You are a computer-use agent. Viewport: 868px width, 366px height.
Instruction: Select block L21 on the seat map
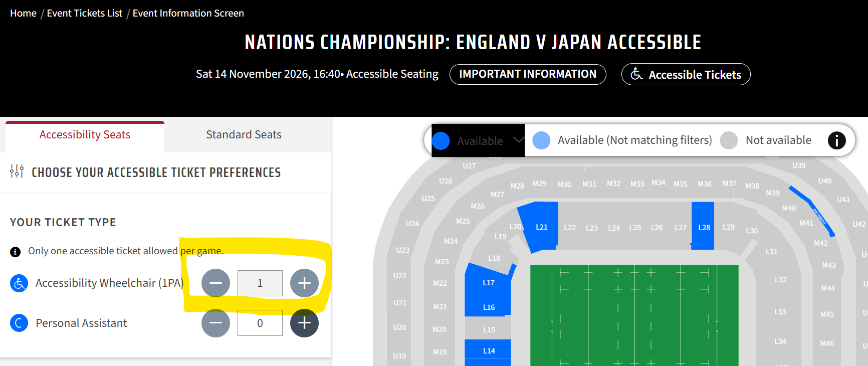tap(541, 227)
